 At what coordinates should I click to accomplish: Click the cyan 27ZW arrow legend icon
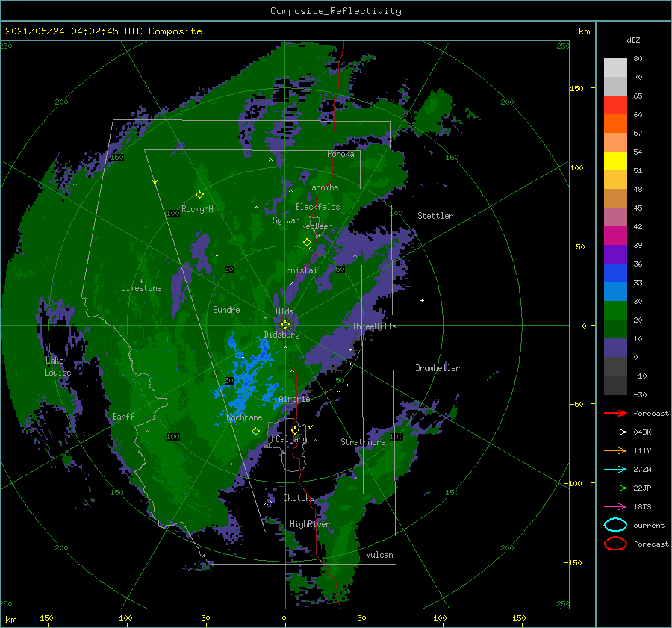click(x=615, y=470)
